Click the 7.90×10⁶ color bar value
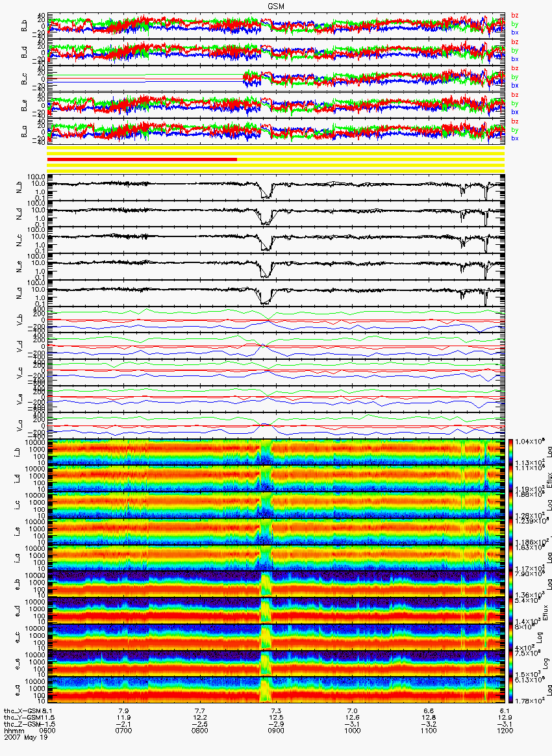This screenshot has width=552, height=756. tap(529, 574)
